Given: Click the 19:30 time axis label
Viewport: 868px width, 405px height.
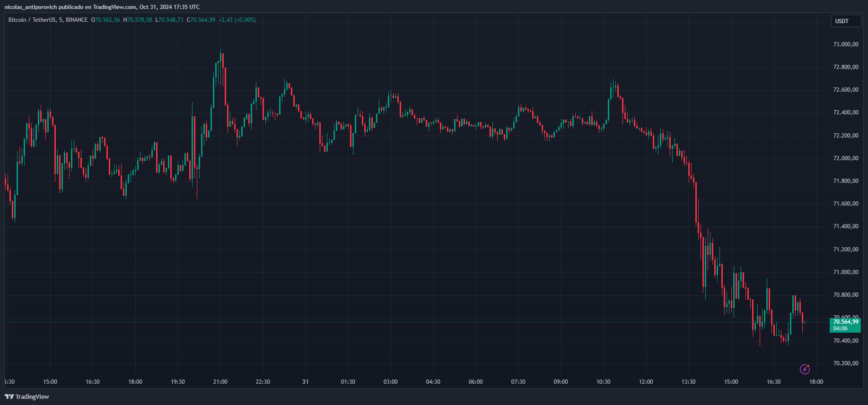Looking at the screenshot, I should pyautogui.click(x=178, y=382).
